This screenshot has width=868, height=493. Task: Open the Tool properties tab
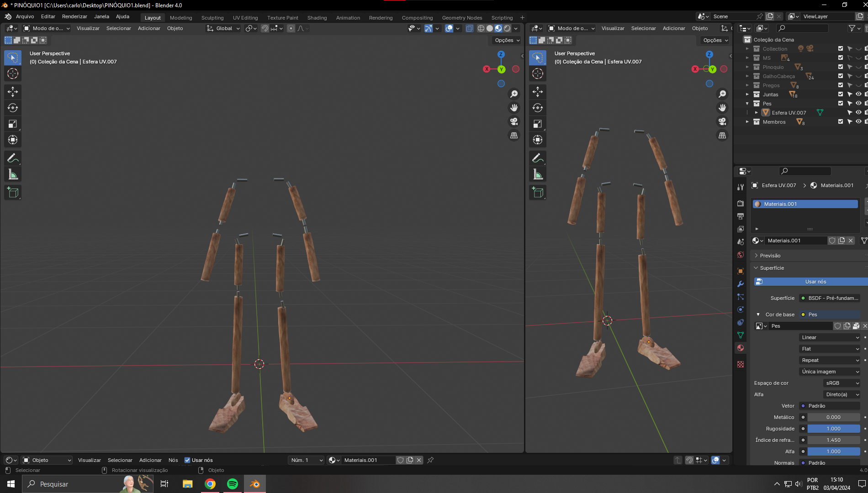741,187
